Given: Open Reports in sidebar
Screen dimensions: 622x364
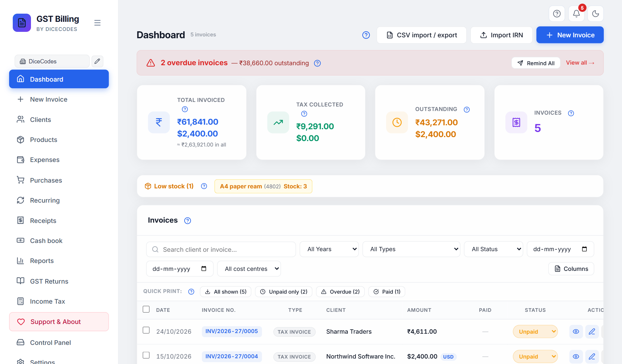Looking at the screenshot, I should tap(59, 261).
